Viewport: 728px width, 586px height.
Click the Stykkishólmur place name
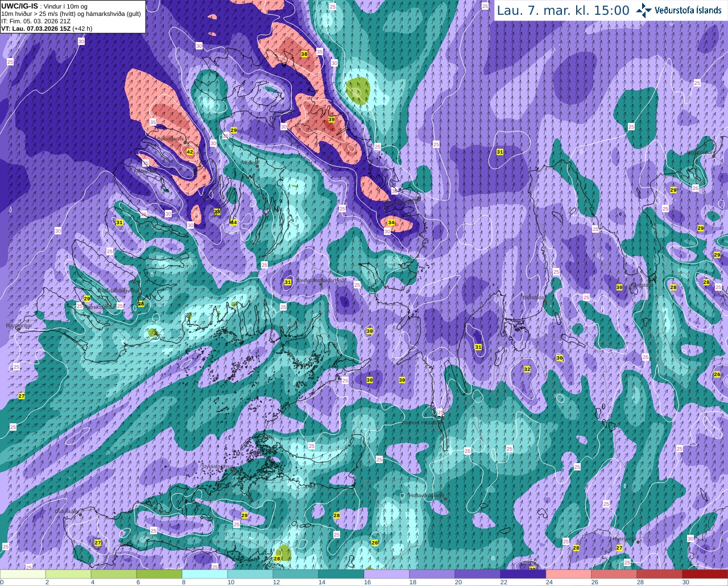coord(217,467)
